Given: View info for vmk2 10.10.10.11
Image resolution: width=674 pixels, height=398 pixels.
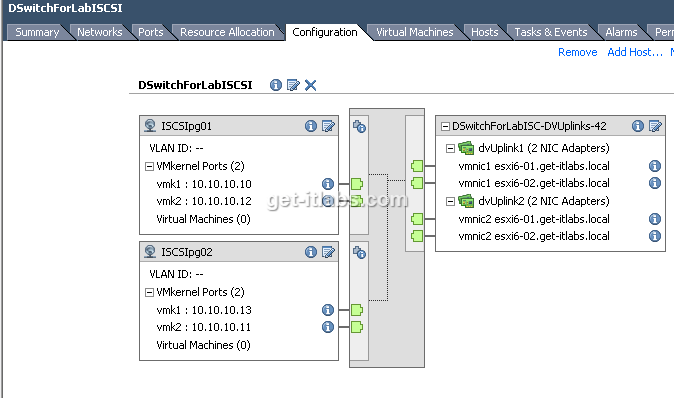Looking at the screenshot, I should click(x=328, y=327).
